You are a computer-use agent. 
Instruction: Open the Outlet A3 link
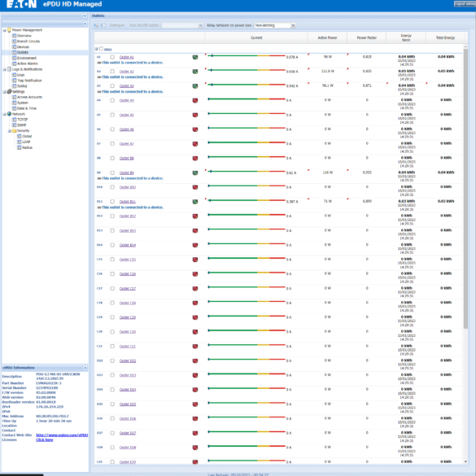[x=127, y=86]
